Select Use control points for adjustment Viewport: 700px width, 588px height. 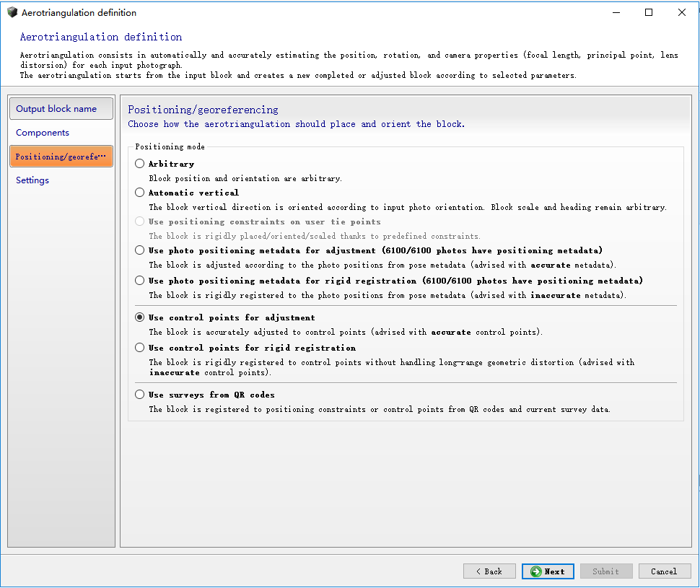140,317
